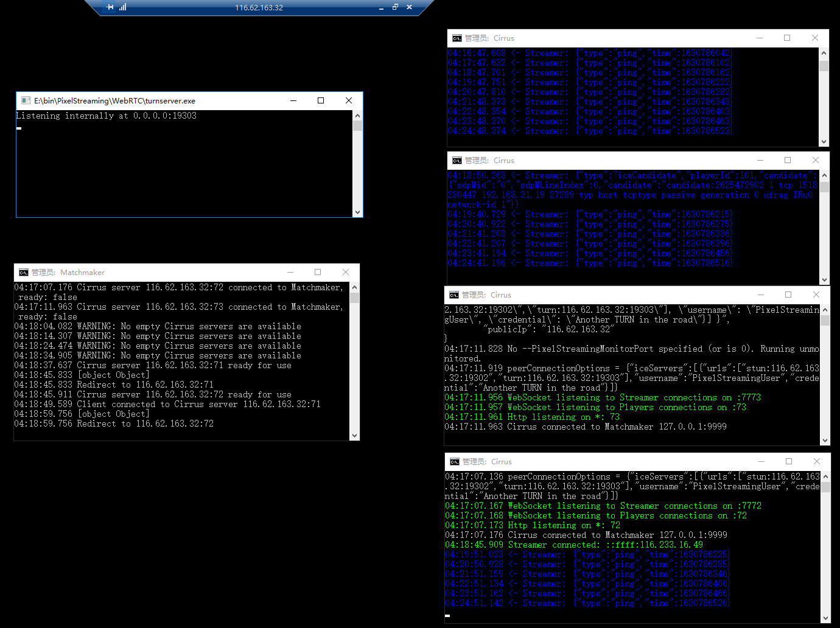Check the connection signal strength icon
840x628 pixels.
click(x=123, y=7)
